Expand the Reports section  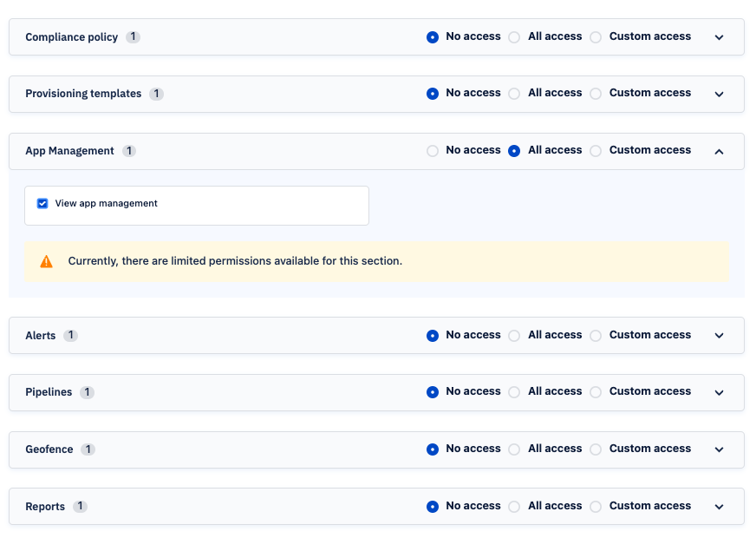(719, 506)
